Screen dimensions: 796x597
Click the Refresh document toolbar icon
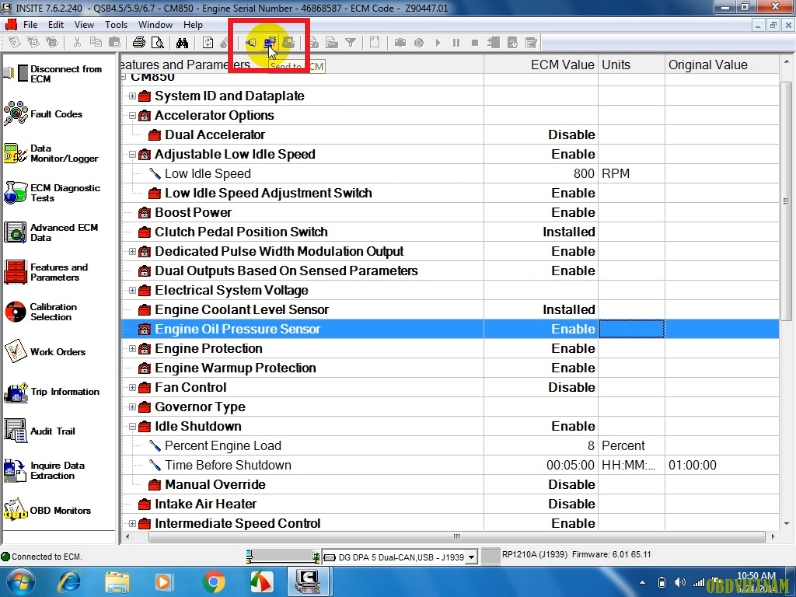tap(208, 43)
